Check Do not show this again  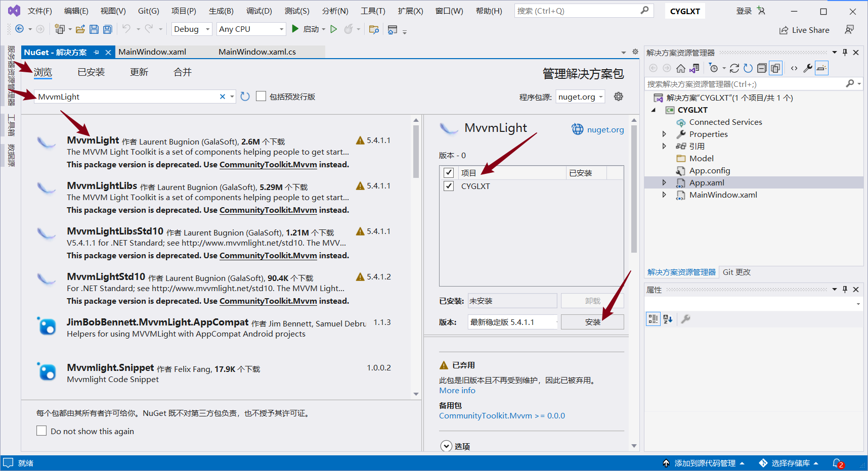click(x=41, y=431)
